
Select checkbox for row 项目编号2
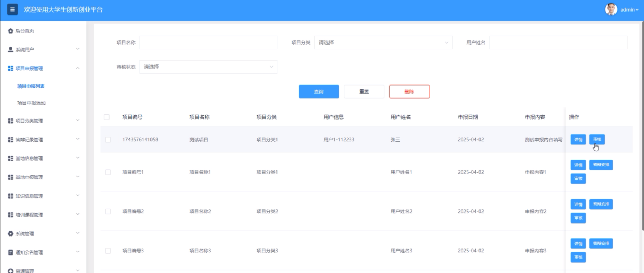click(x=108, y=212)
